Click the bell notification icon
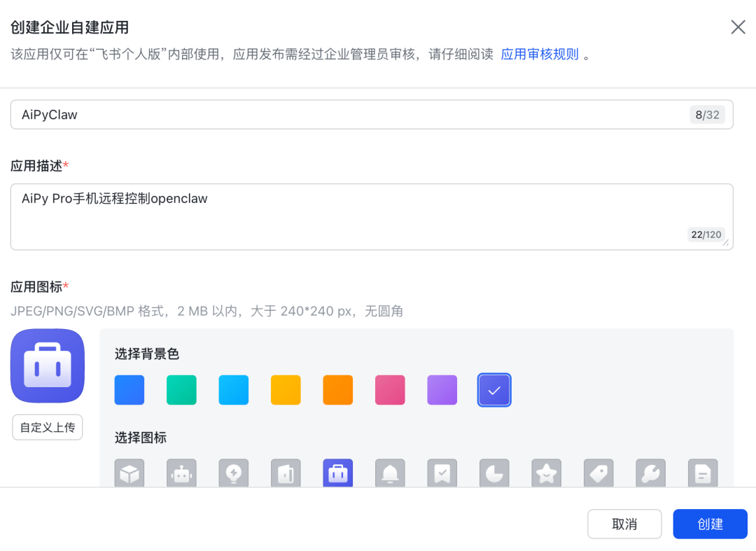Screen dimensions: 756x551 (390, 473)
